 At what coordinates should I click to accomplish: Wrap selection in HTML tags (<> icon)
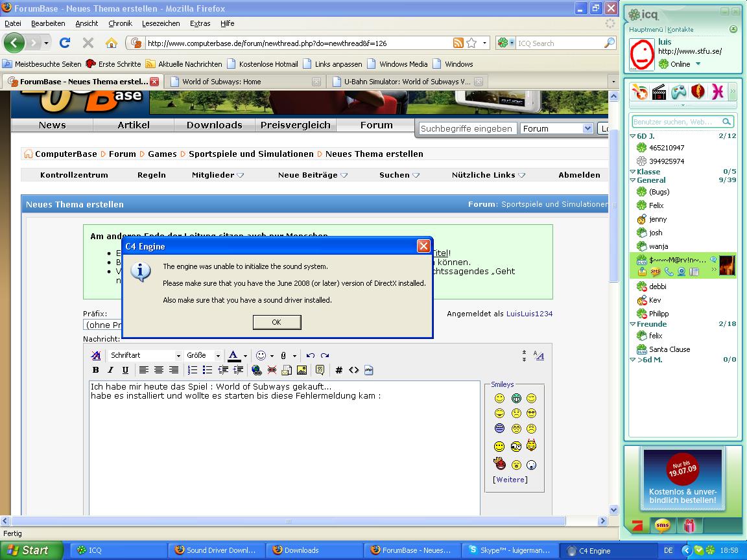click(353, 370)
